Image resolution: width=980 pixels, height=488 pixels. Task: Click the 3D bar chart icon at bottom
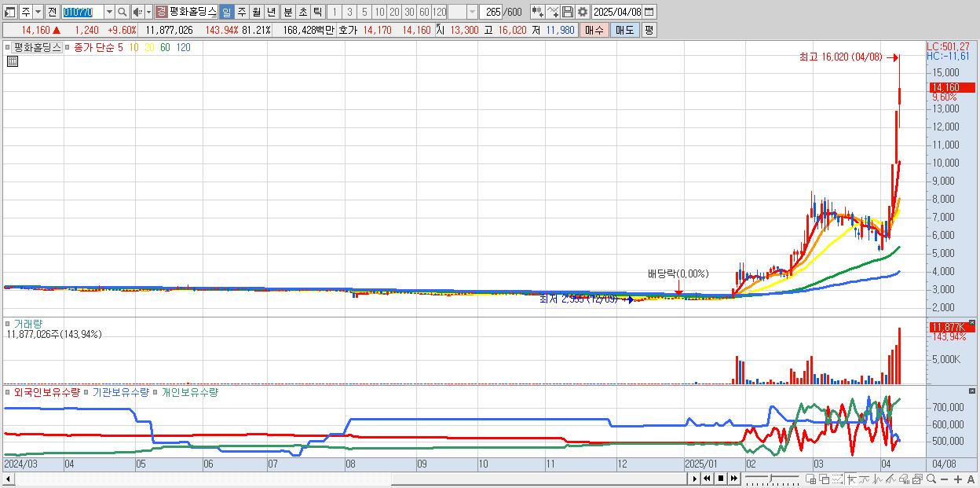coord(905,479)
